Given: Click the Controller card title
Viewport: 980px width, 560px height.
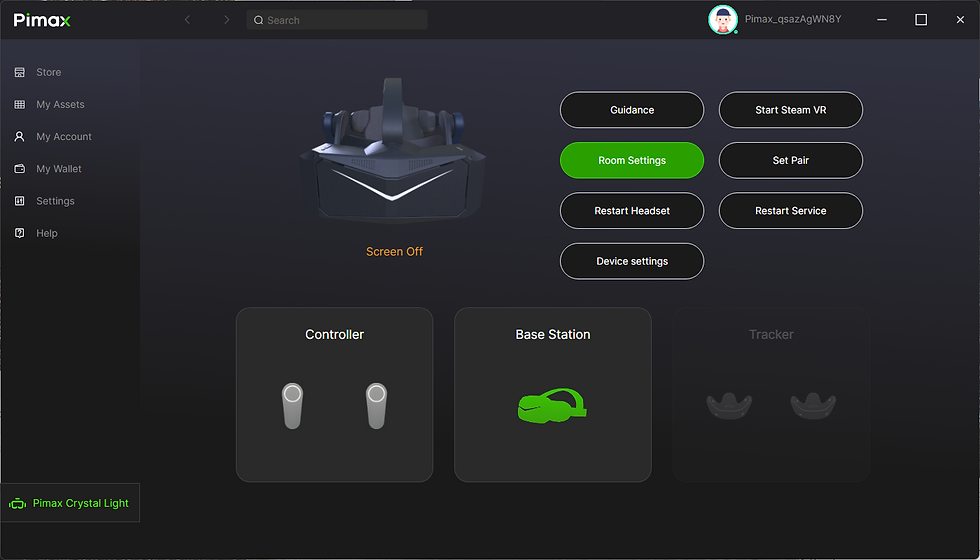Looking at the screenshot, I should (x=334, y=334).
